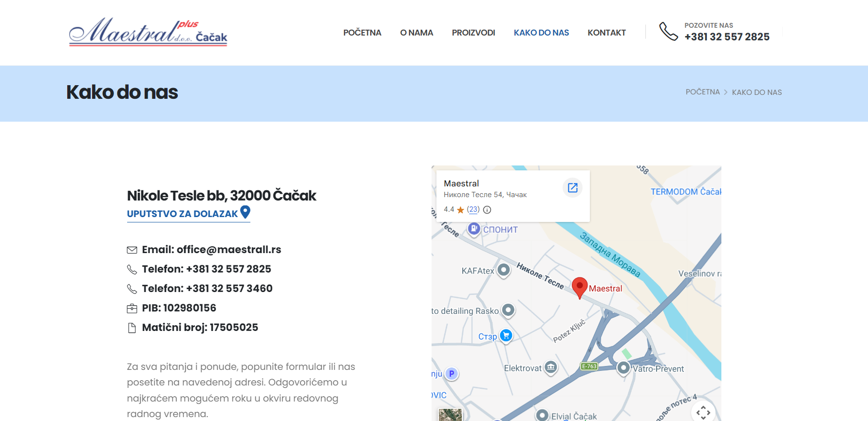Click the PIB: 102980156 text
The width and height of the screenshot is (868, 421).
[179, 308]
